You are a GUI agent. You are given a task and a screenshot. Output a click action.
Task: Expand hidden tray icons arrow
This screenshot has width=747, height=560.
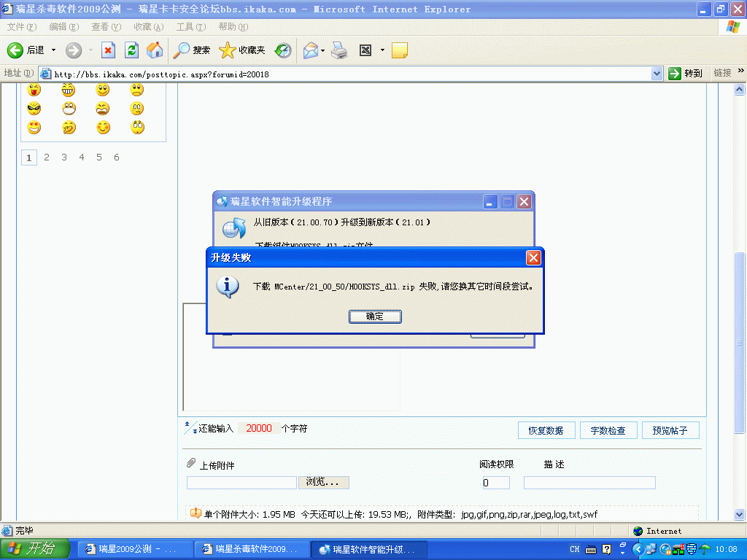pyautogui.click(x=638, y=550)
